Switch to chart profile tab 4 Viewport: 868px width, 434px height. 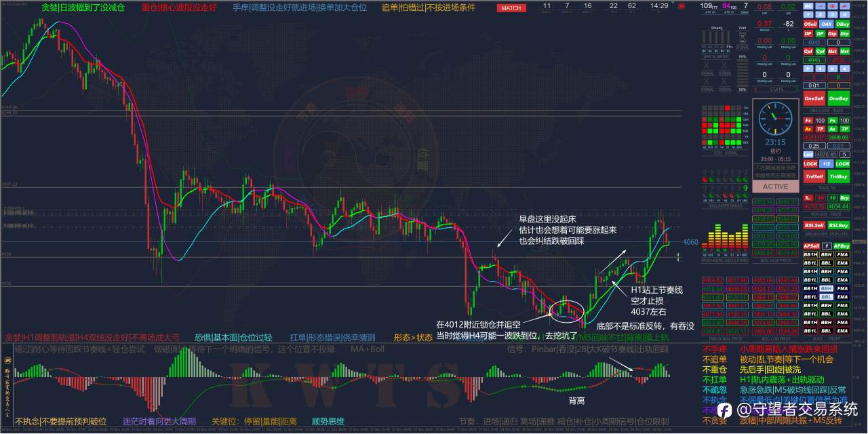tap(844, 14)
